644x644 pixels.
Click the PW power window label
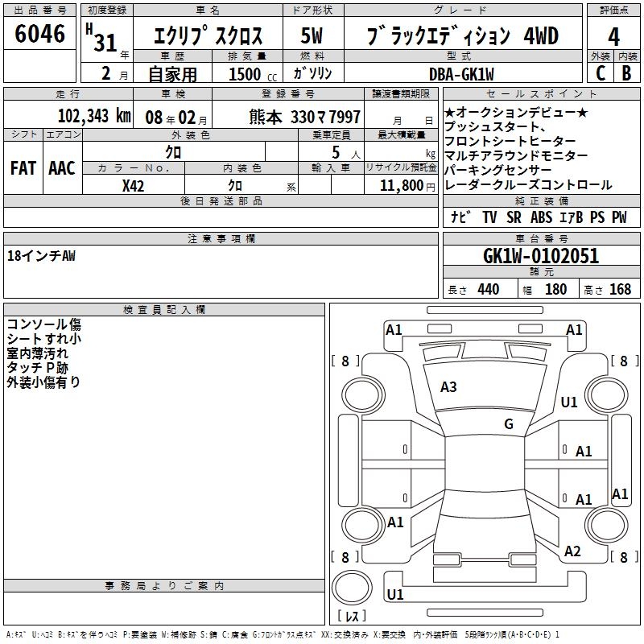pyautogui.click(x=619, y=217)
